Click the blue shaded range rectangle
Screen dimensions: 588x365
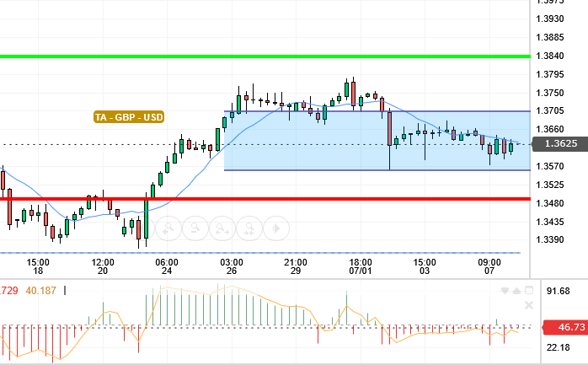(377, 141)
